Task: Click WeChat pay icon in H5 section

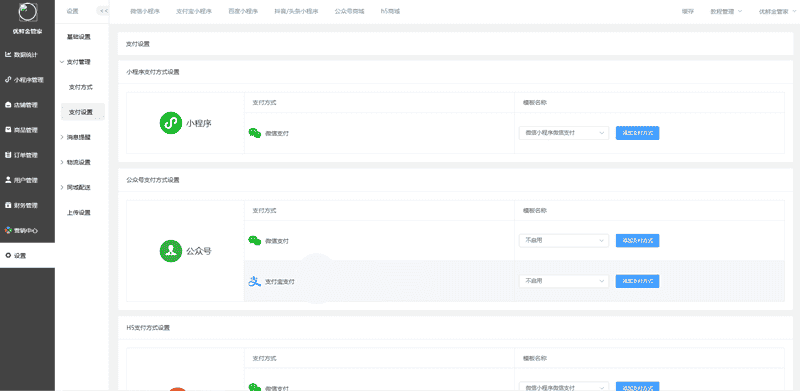Action: pyautogui.click(x=255, y=387)
